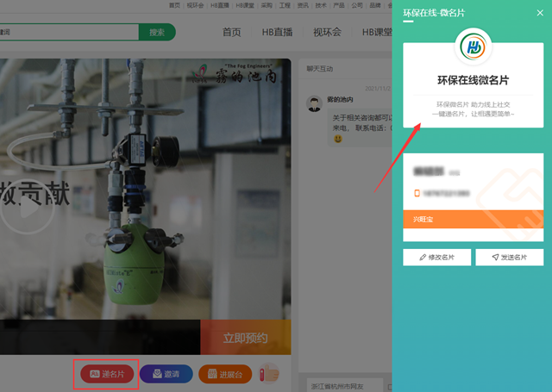
Task: Play the video with the play button
Action: click(28, 207)
